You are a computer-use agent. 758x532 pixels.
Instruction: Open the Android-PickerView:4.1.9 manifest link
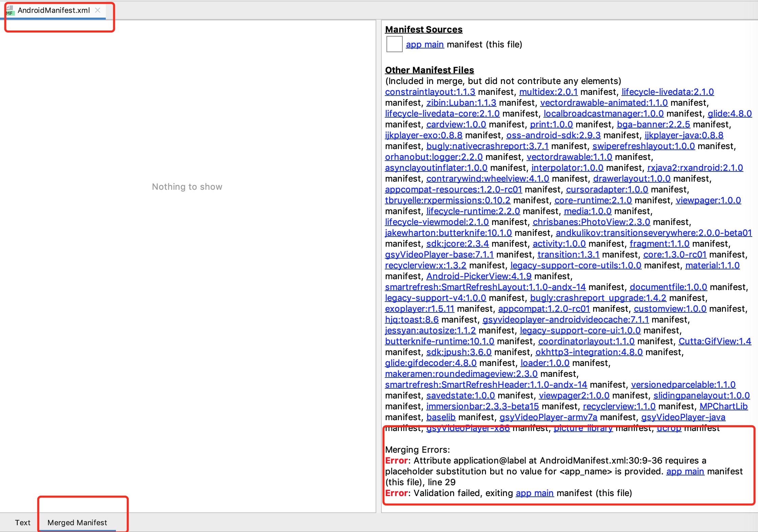coord(479,276)
